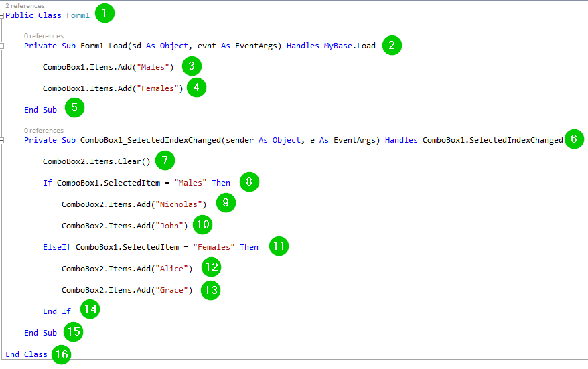The width and height of the screenshot is (588, 369).
Task: Open "0 references" above Form1_Load
Action: [44, 36]
